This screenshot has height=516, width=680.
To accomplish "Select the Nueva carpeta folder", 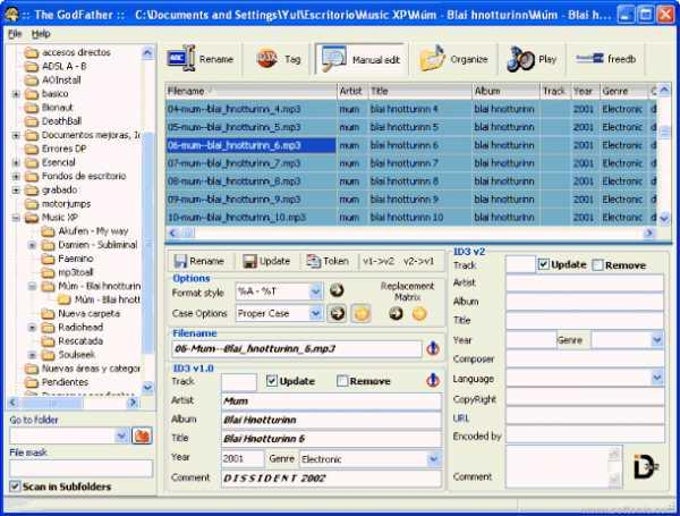I will [x=89, y=314].
